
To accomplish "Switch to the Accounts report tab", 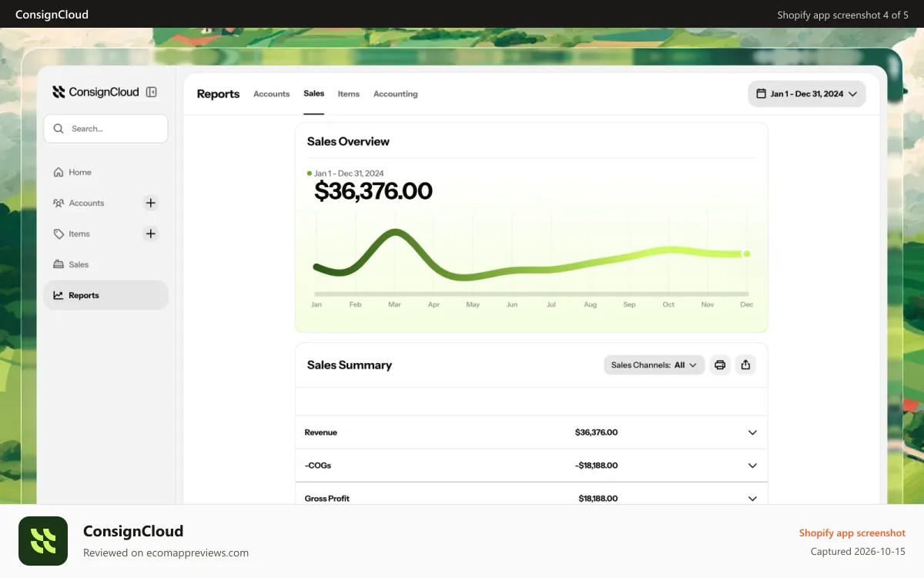I will [x=272, y=94].
